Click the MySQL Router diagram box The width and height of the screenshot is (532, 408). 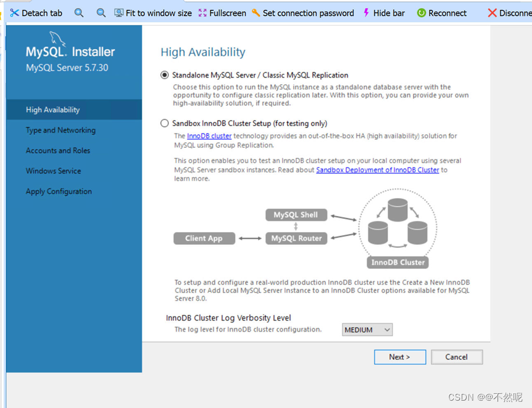coord(296,238)
